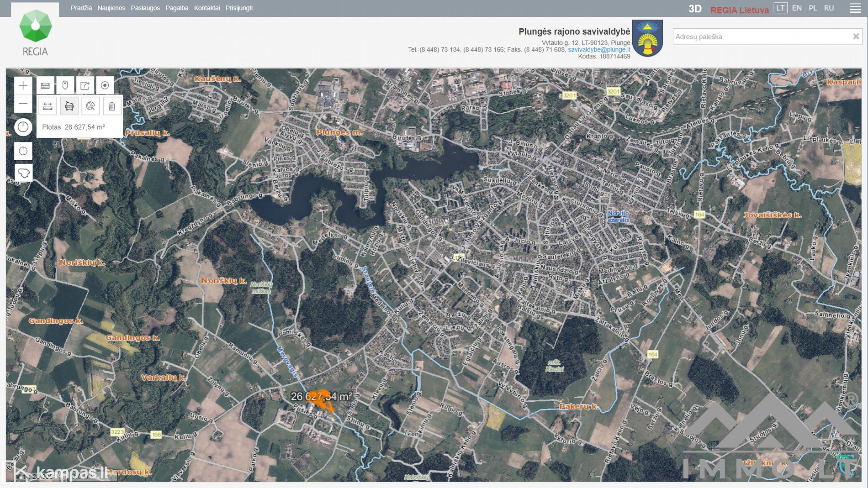Toggle the 3D view mode
The image size is (868, 488).
tap(695, 9)
